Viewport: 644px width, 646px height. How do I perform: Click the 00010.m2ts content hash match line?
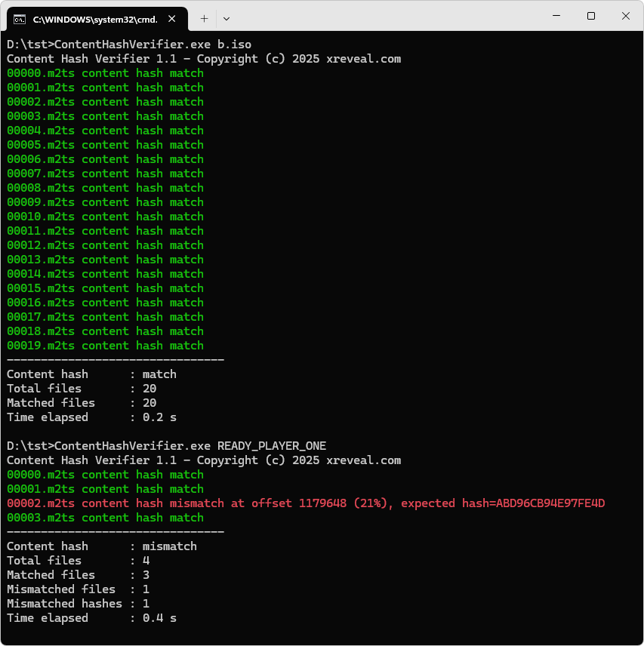[105, 217]
